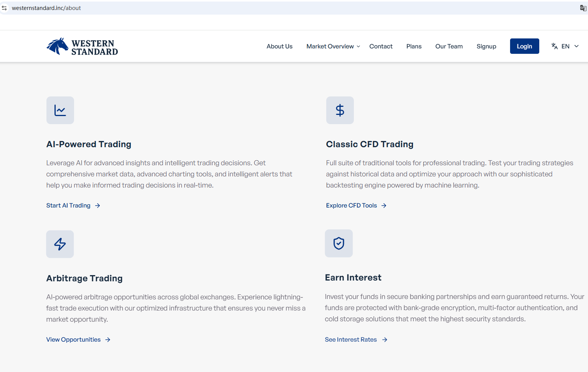
Task: Click the paragraph starting 'Full suite of traditional tools'
Action: pyautogui.click(x=449, y=174)
